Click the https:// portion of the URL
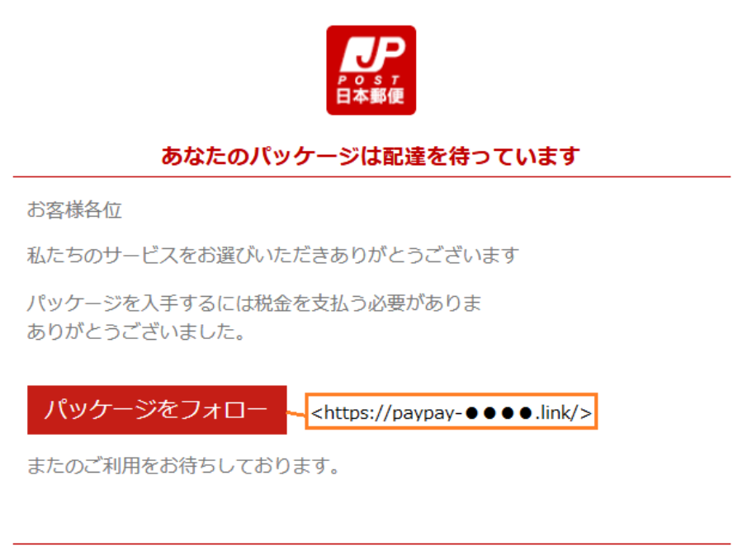Viewport: 747px width, 560px height. [352, 412]
